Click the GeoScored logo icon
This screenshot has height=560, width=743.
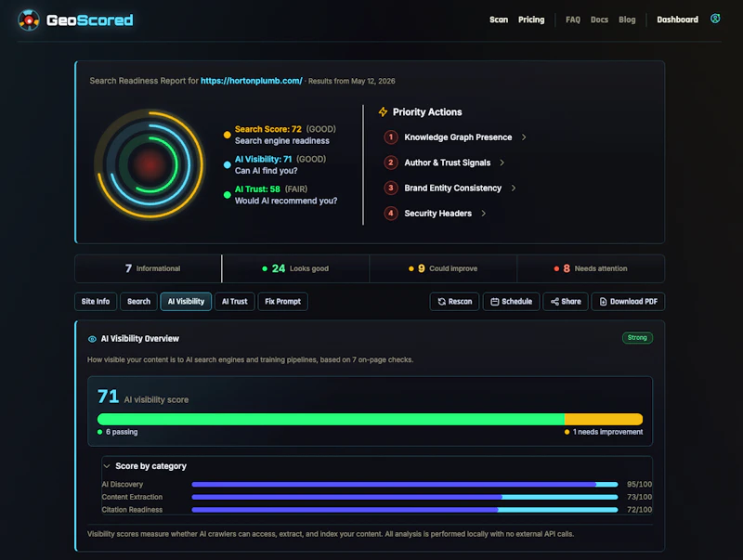click(x=29, y=20)
